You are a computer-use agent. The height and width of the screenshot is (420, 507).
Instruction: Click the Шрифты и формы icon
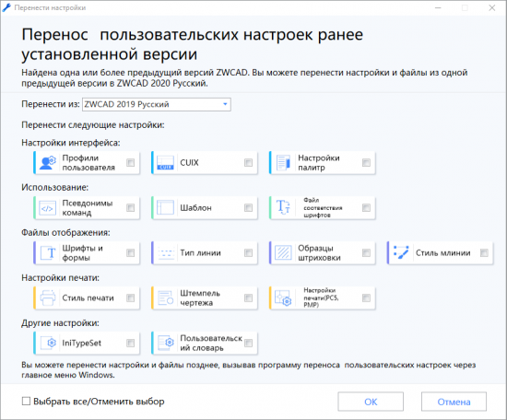[48, 253]
